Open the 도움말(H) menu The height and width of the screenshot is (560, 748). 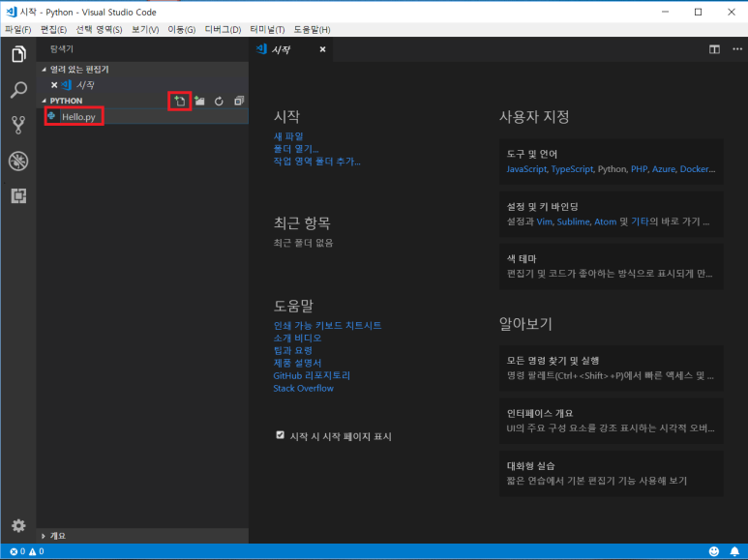click(x=312, y=30)
